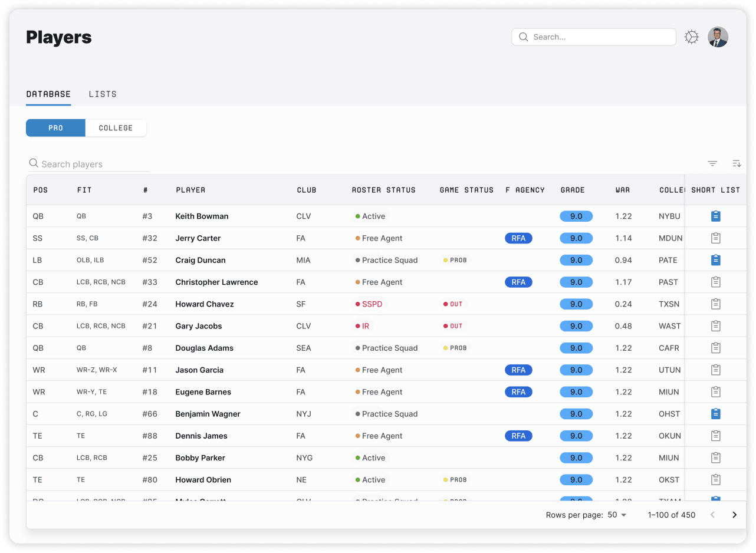Screen dimensions: 756x553
Task: Click RFA badge in Dennis James row
Action: (x=518, y=436)
